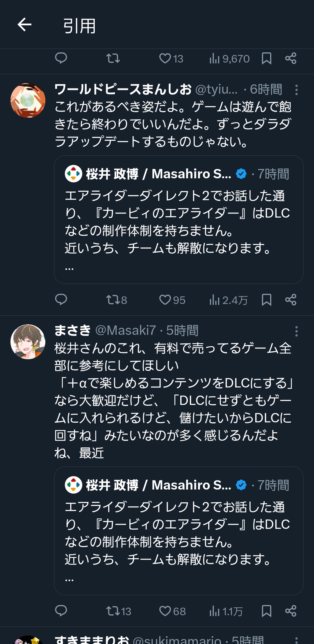Retweet the post with 8 reposts
The width and height of the screenshot is (314, 644).
pos(116,300)
